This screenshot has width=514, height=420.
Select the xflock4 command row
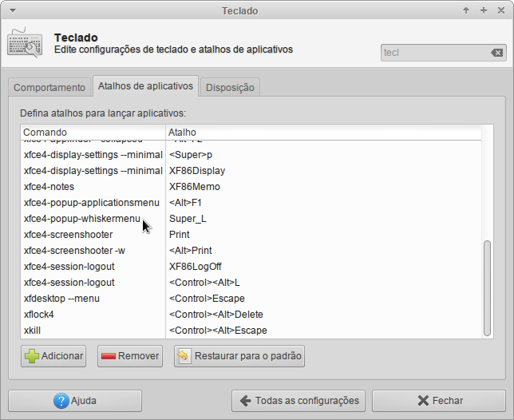251,315
